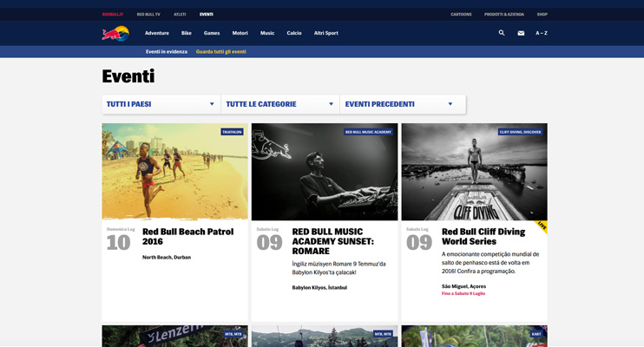Click the Eventi page heading
The height and width of the screenshot is (347, 644).
click(128, 76)
